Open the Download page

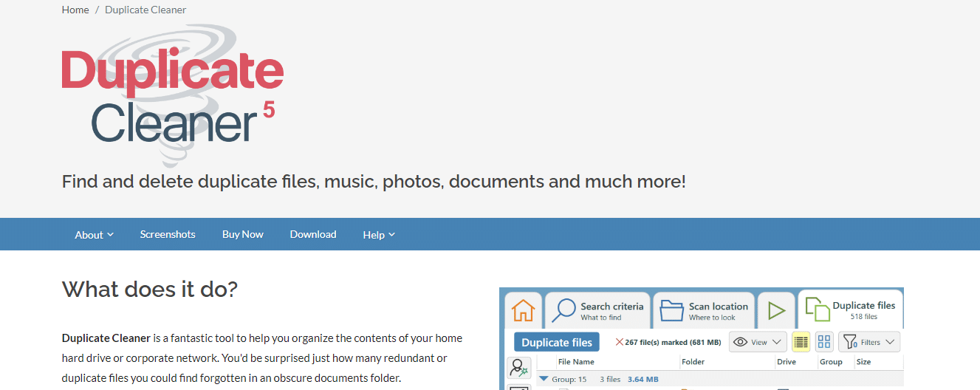tap(313, 234)
